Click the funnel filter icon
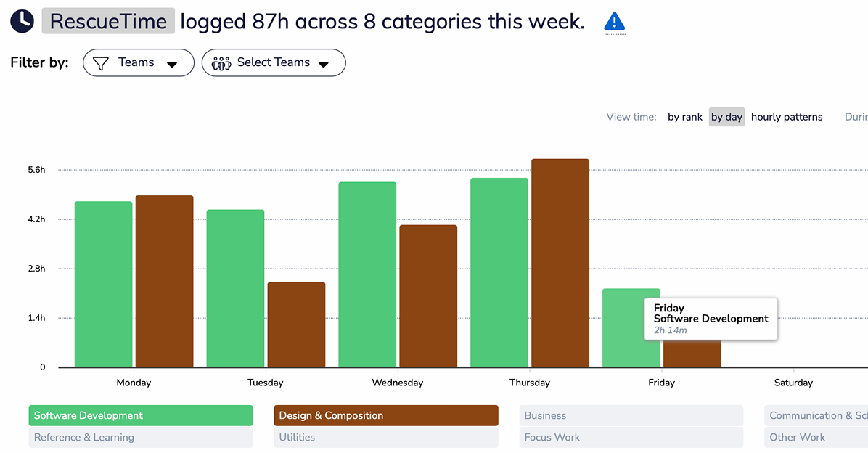The width and height of the screenshot is (868, 453). pyautogui.click(x=101, y=63)
